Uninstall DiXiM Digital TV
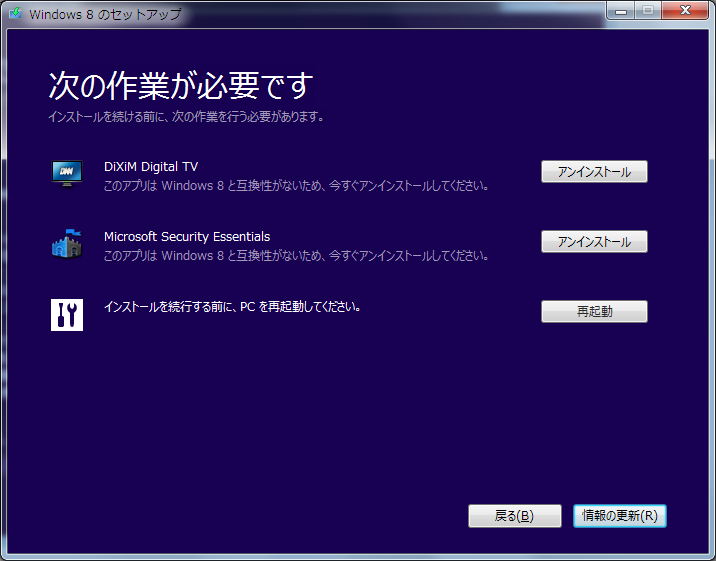This screenshot has width=716, height=561. click(x=594, y=172)
